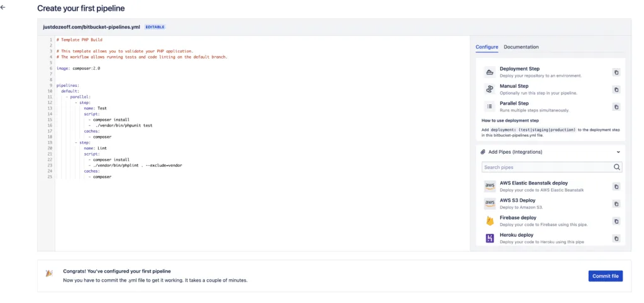Copy the AWS Elastic Beanstalk deploy pipe
This screenshot has width=644, height=303.
point(616,186)
